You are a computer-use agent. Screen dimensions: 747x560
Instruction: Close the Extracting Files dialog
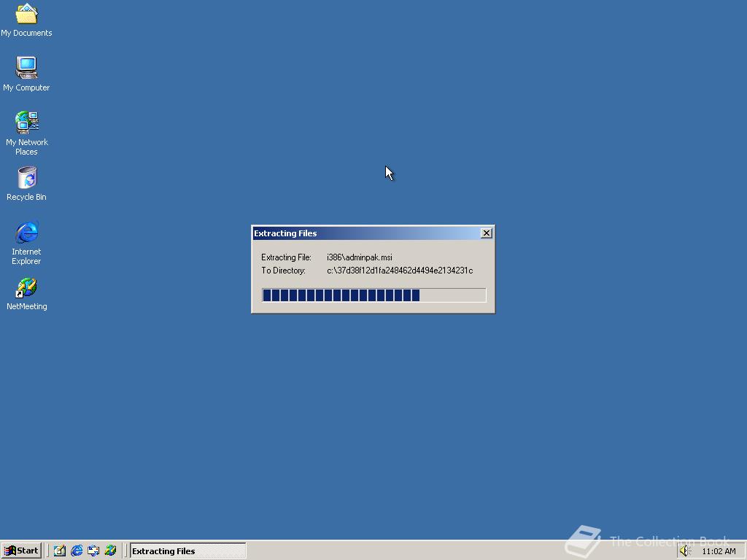(x=486, y=233)
